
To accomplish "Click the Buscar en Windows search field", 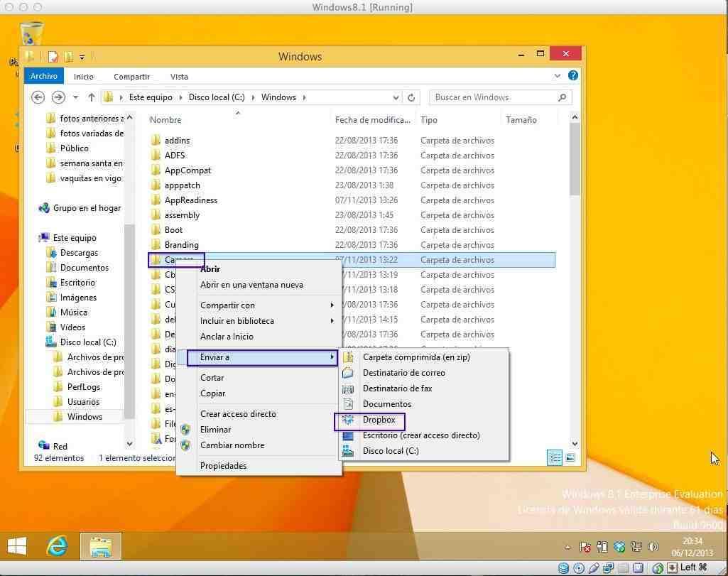I will [x=493, y=97].
